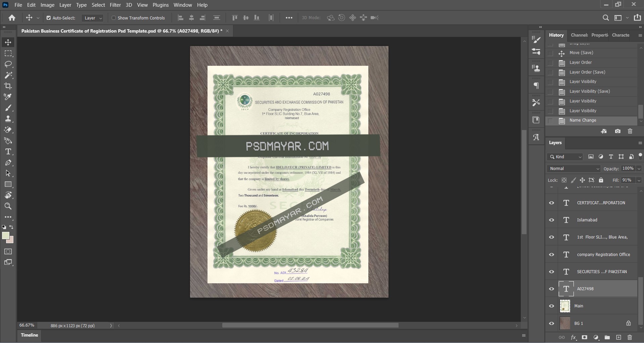Image resolution: width=644 pixels, height=343 pixels.
Task: Hide the A027498 layer
Action: [x=551, y=289]
